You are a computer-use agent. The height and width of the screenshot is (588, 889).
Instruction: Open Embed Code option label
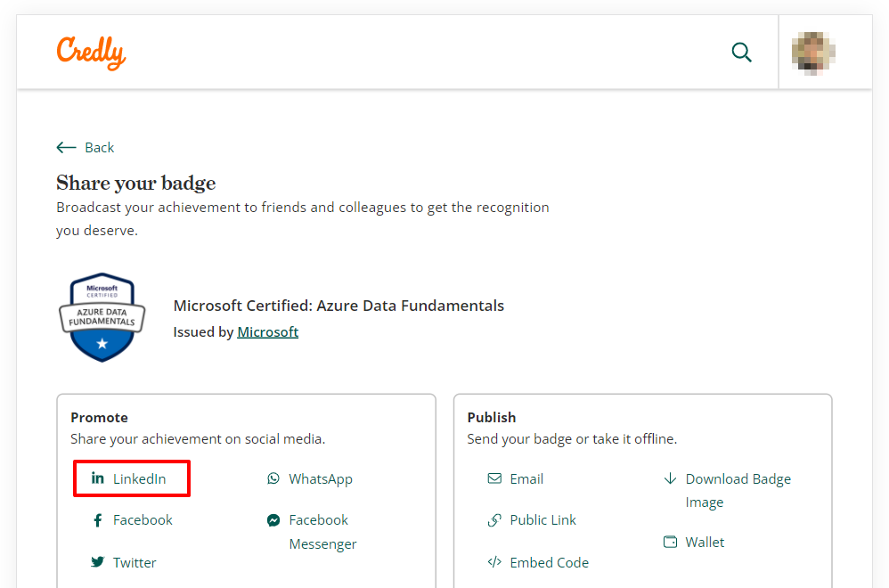[x=550, y=562]
